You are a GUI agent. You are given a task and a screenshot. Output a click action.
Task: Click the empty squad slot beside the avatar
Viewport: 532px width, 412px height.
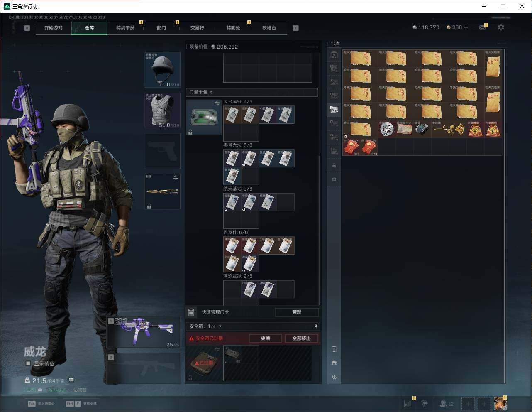(484, 404)
